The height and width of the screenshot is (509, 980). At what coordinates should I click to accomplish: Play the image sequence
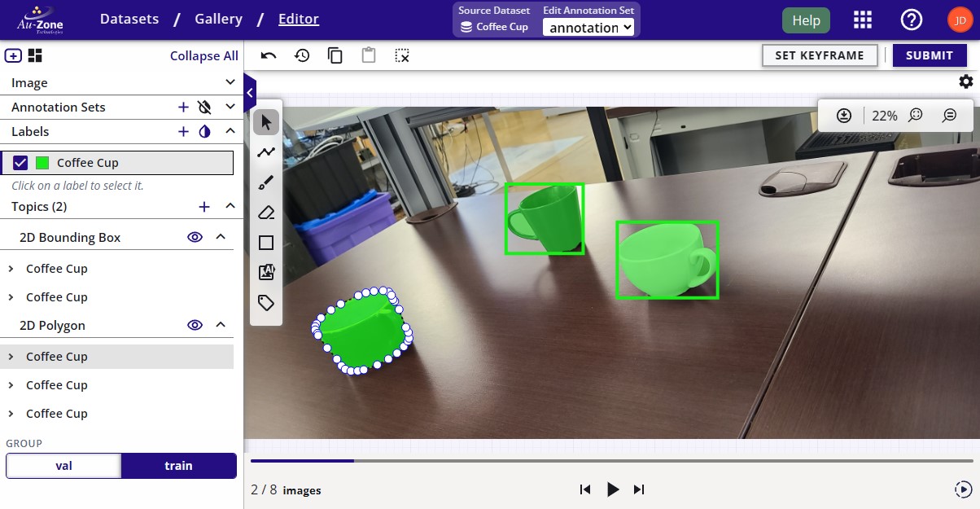[613, 489]
